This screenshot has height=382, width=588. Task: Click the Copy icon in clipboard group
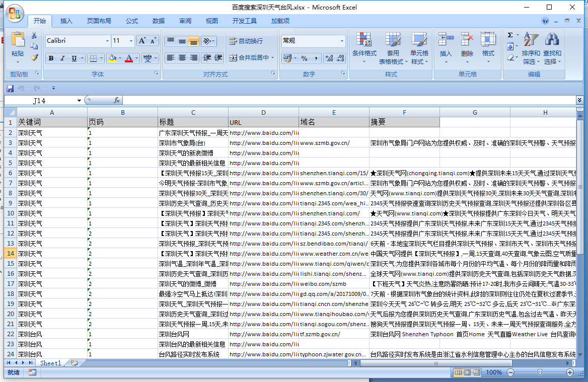pos(34,46)
